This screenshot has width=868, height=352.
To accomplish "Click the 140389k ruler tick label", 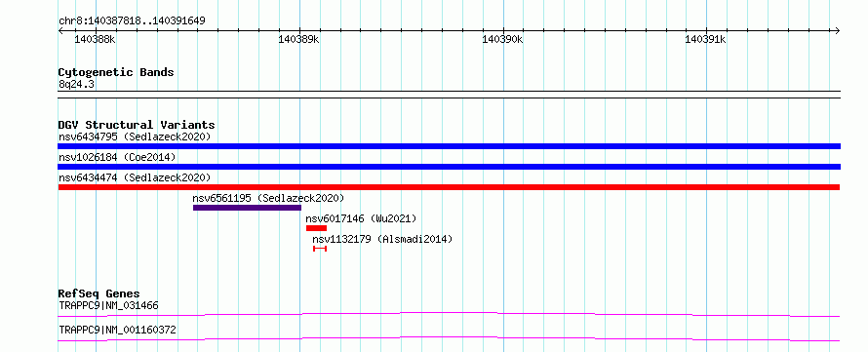I will tap(299, 40).
